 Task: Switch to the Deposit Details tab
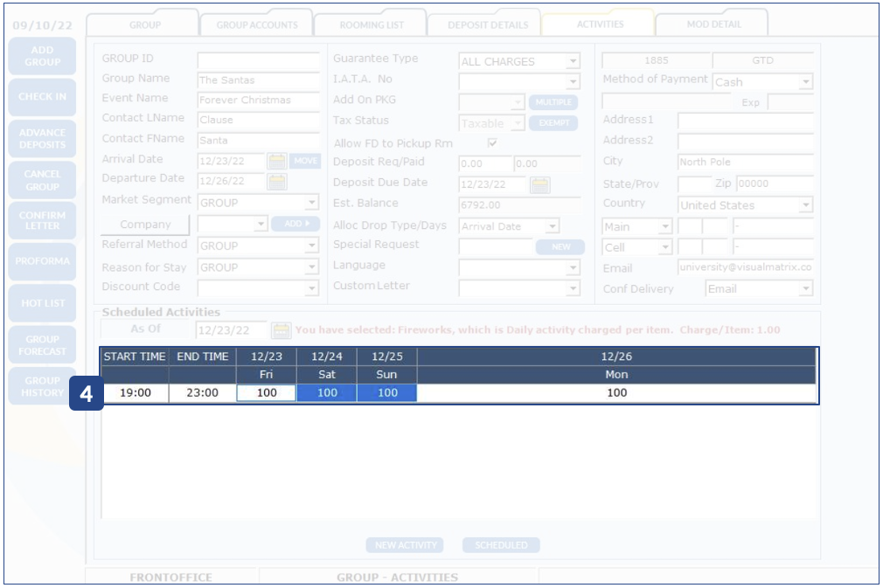coord(488,24)
